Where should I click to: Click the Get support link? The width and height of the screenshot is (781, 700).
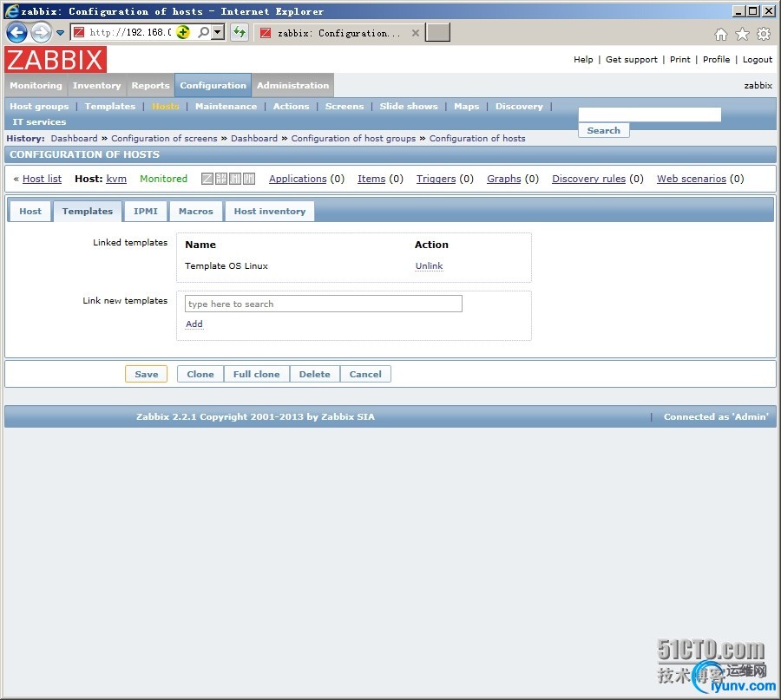point(632,59)
